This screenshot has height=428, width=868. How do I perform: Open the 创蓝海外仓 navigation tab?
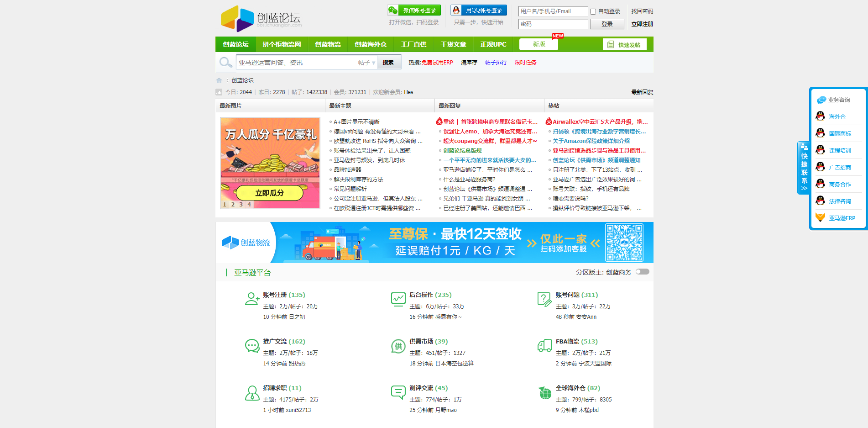371,44
